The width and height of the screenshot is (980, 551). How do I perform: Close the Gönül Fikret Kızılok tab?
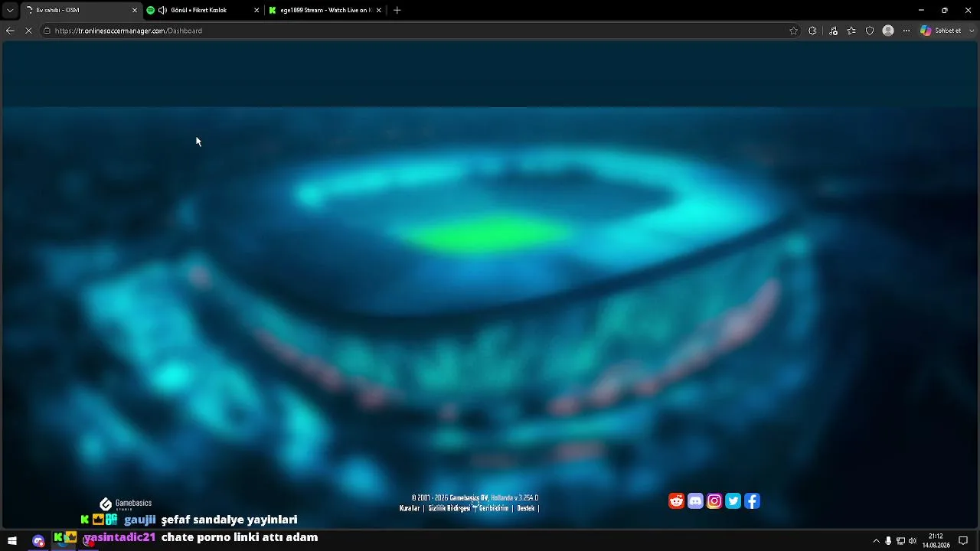(256, 10)
